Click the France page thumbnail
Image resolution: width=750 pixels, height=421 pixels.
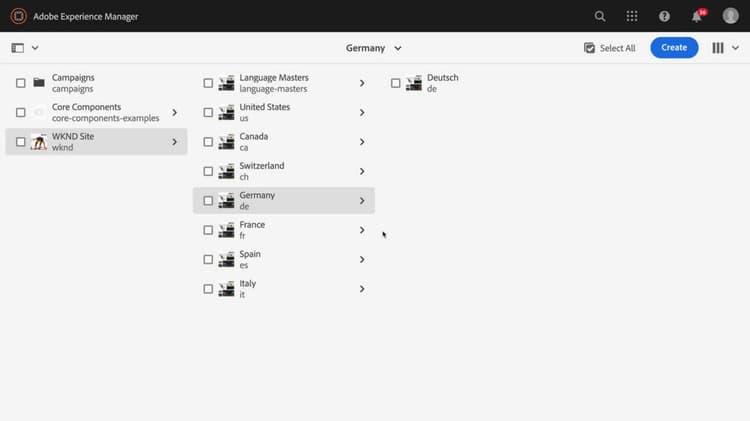pyautogui.click(x=227, y=230)
